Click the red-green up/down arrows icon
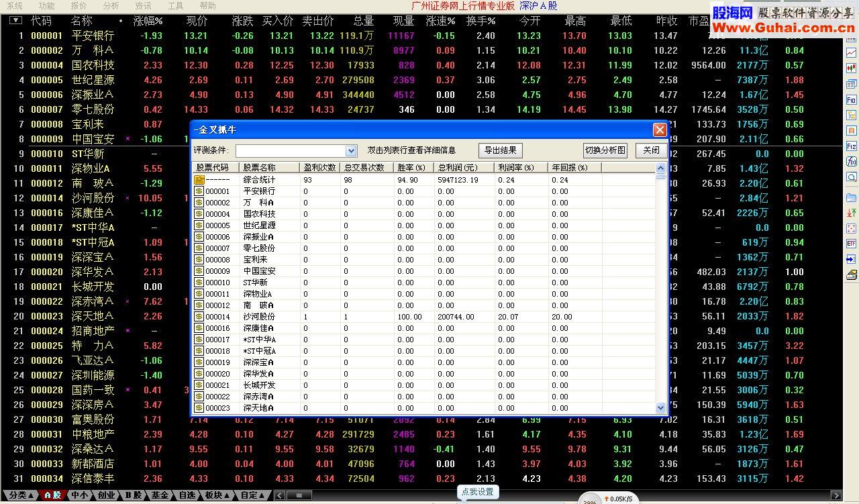859x504 pixels. tap(851, 213)
